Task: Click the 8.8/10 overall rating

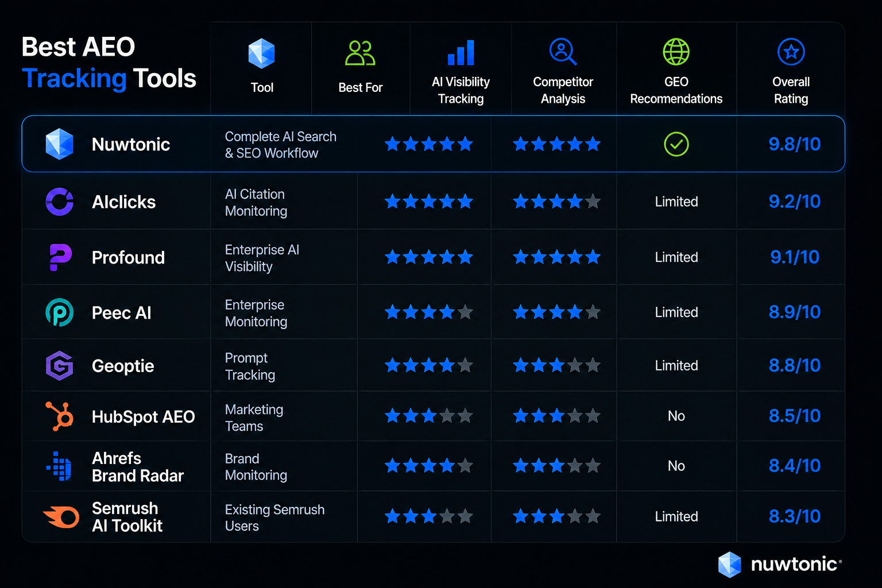Action: [x=795, y=365]
